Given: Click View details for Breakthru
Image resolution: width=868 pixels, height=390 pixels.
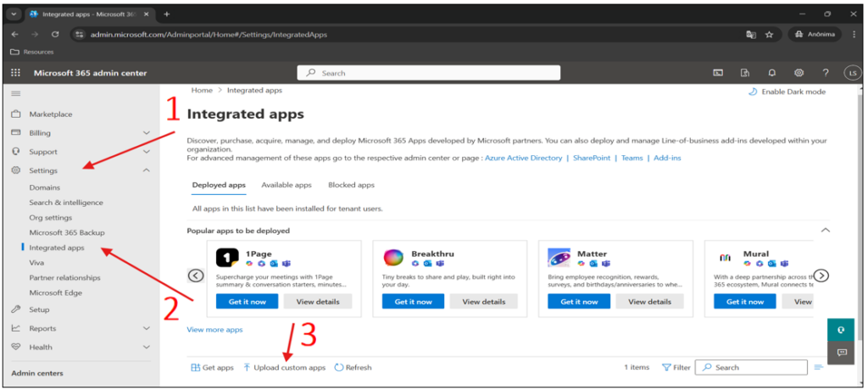Looking at the screenshot, I should coord(484,301).
